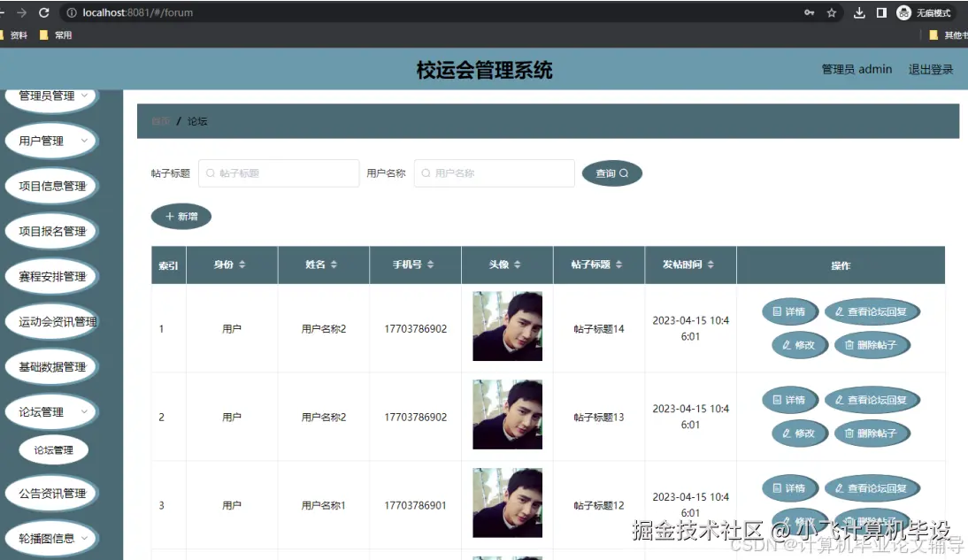Reload the page with the browser refresh icon
This screenshot has height=560, width=968.
44,12
